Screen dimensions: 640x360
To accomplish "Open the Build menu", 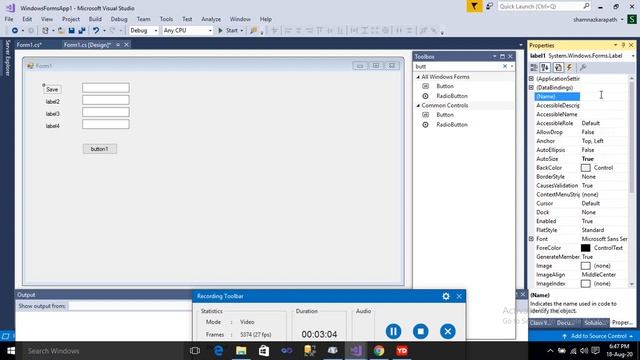I will tap(95, 19).
